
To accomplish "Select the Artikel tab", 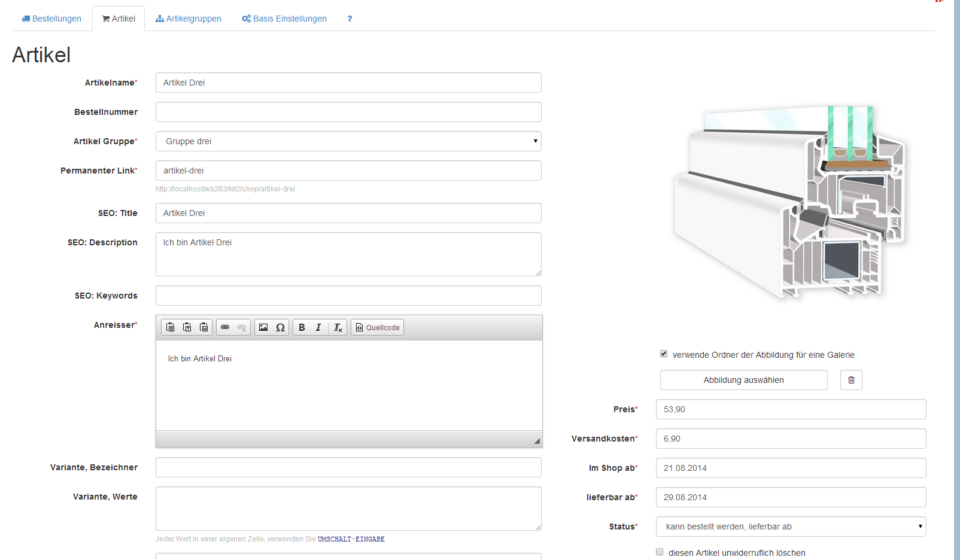I will (x=119, y=19).
